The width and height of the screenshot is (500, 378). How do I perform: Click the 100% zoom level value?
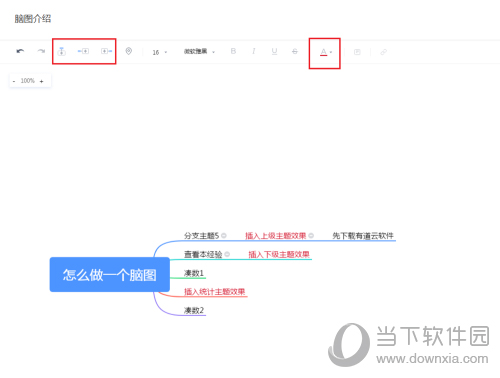28,81
